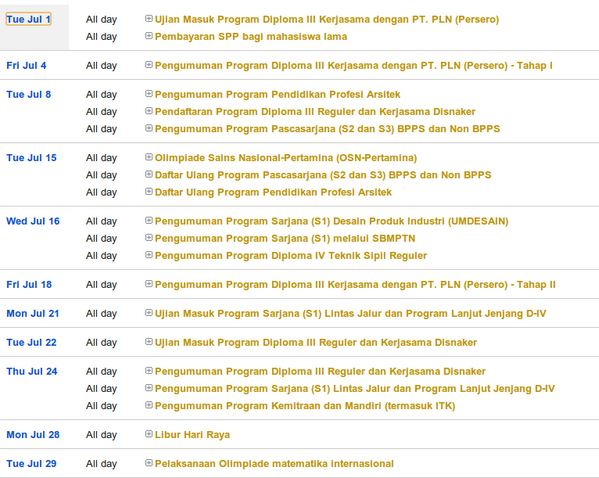Expand plus icon for Ujian Masuk Lintas Jalur
599x478 pixels.
pyautogui.click(x=149, y=313)
